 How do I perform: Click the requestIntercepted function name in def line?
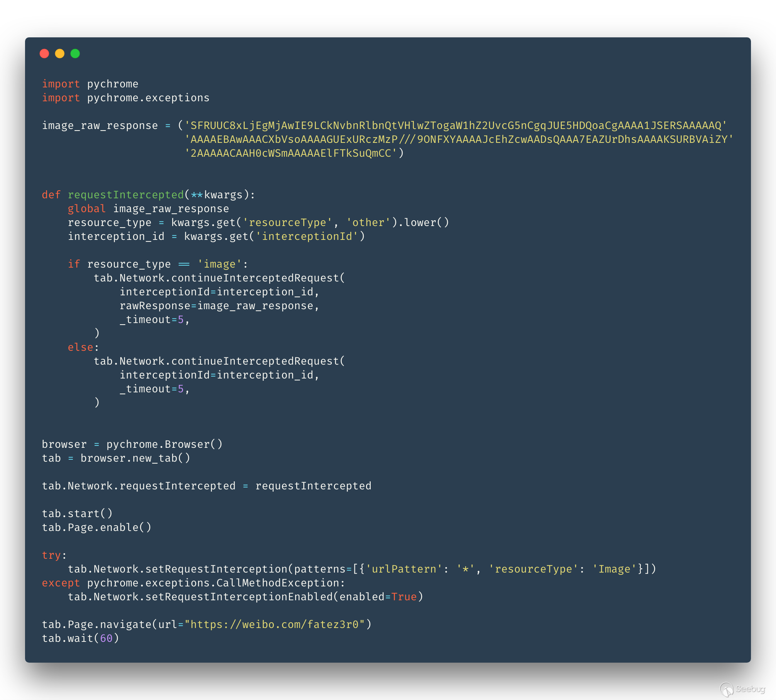tap(126, 195)
